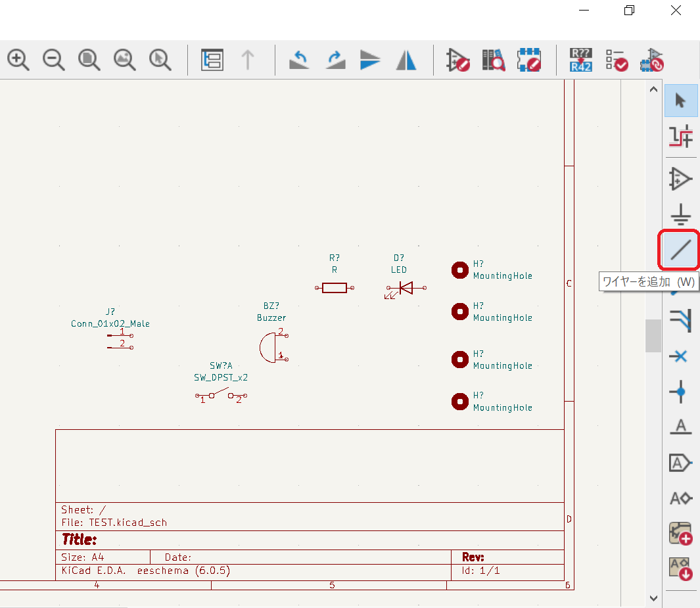Click the Zoom Out magnifier icon
This screenshot has width=700, height=608.
[54, 60]
